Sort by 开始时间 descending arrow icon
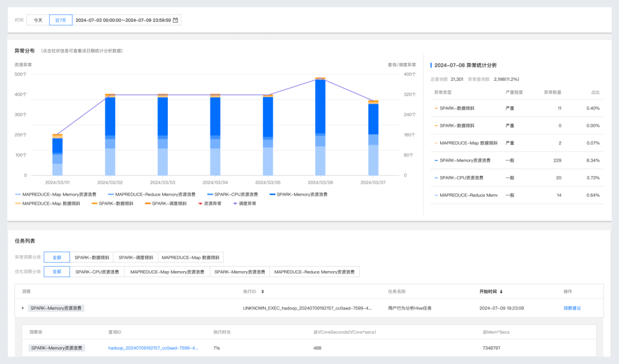The width and height of the screenshot is (619, 364). [x=502, y=292]
